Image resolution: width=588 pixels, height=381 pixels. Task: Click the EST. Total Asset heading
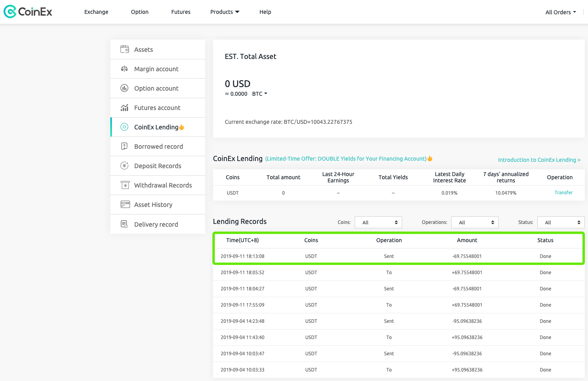click(x=250, y=57)
